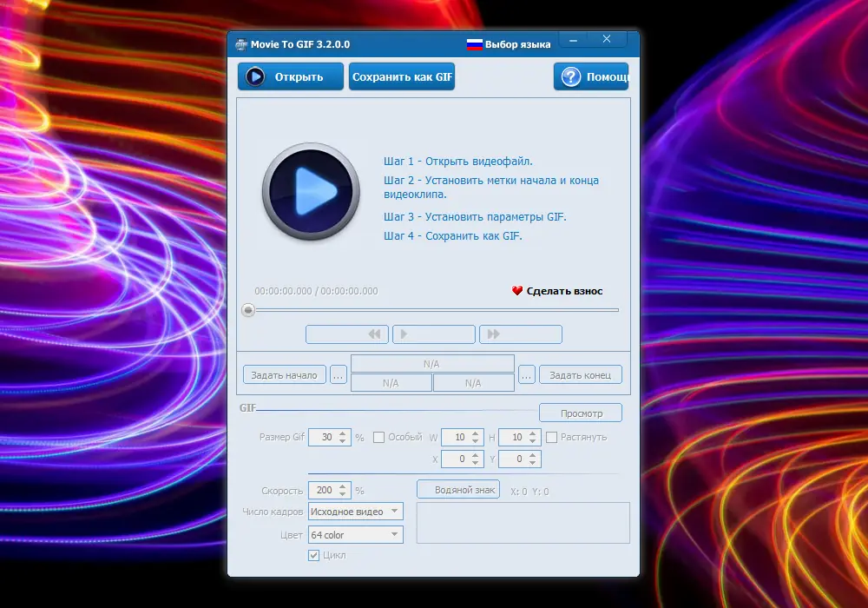Decrease Размер Gif with down arrow
The height and width of the screenshot is (608, 868).
point(343,440)
